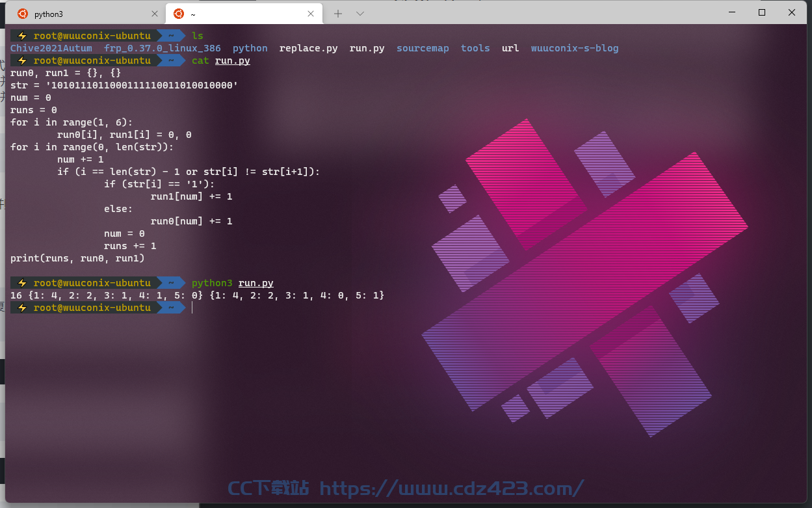Click the 'runs += 1' line
812x508 pixels.
click(130, 246)
